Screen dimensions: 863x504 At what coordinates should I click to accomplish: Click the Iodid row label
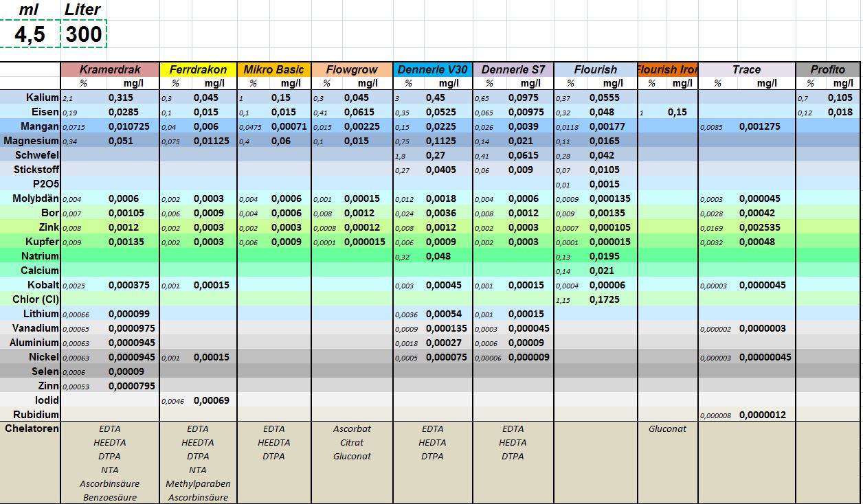[x=47, y=400]
